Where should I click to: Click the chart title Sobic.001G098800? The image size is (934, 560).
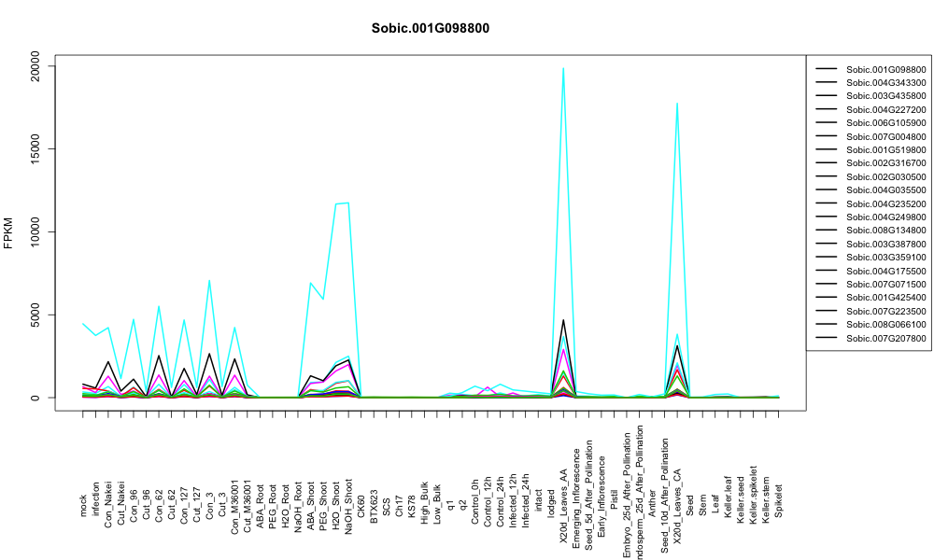[430, 29]
